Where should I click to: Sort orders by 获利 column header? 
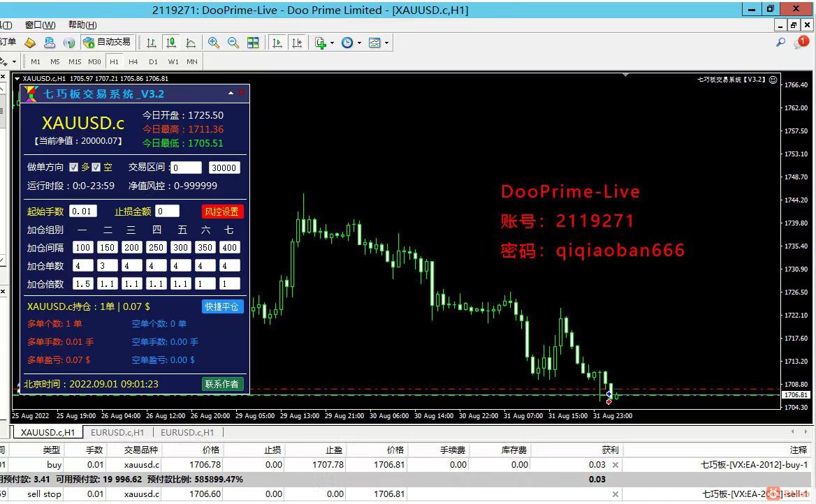coord(611,450)
